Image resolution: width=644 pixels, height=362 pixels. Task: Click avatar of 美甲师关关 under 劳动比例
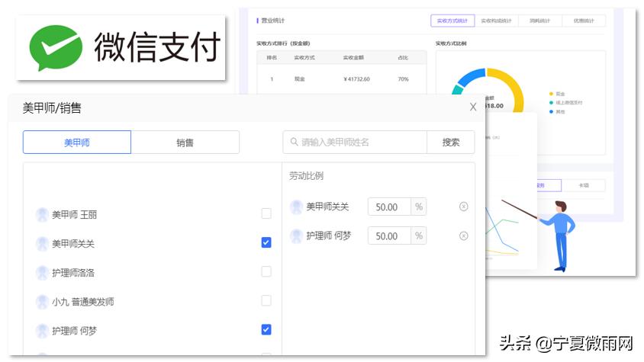tap(296, 207)
